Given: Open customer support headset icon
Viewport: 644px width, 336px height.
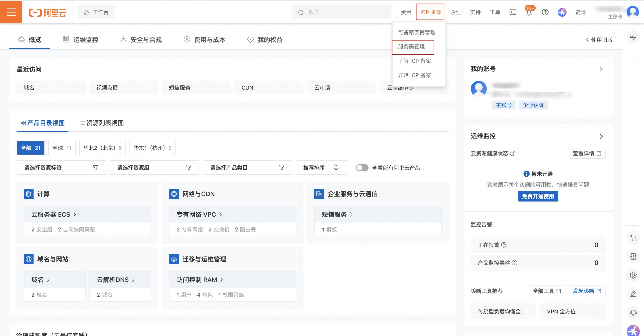Looking at the screenshot, I should pyautogui.click(x=633, y=313).
